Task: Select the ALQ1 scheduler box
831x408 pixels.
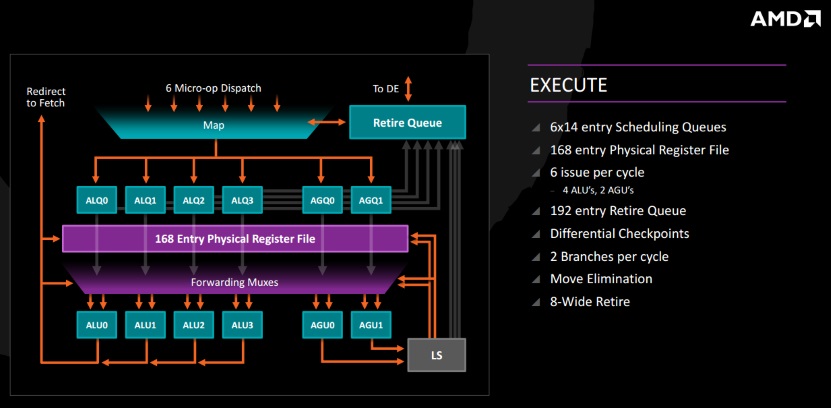Action: pos(145,200)
